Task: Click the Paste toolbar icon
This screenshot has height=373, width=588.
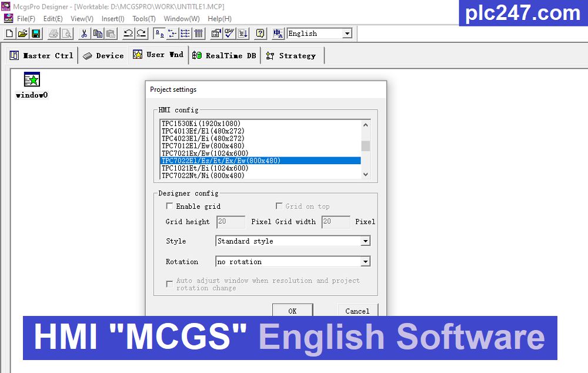Action: [x=111, y=34]
